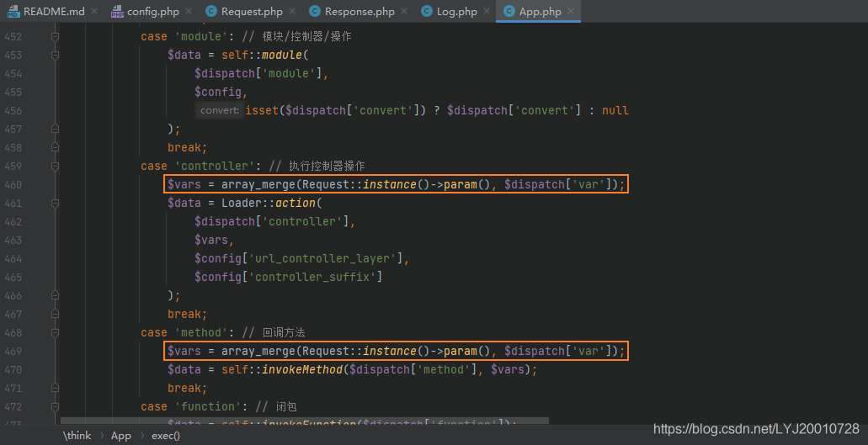Click Loader::action on line 461

[x=268, y=203]
